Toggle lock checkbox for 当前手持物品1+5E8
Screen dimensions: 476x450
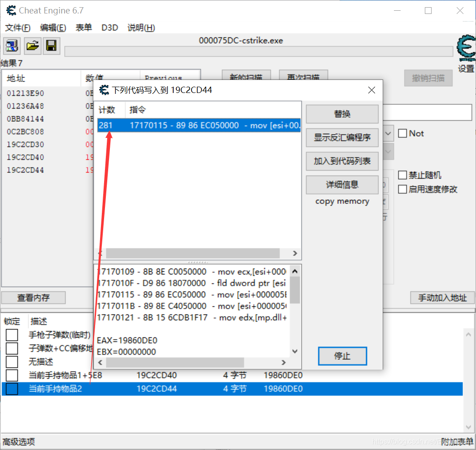(x=12, y=375)
